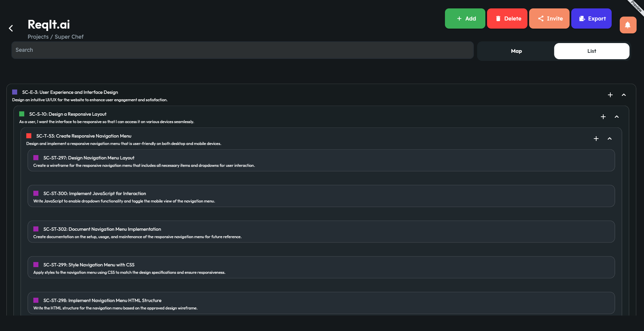Select SC-T-53: Create Responsive Navigation Menu title

tap(84, 136)
